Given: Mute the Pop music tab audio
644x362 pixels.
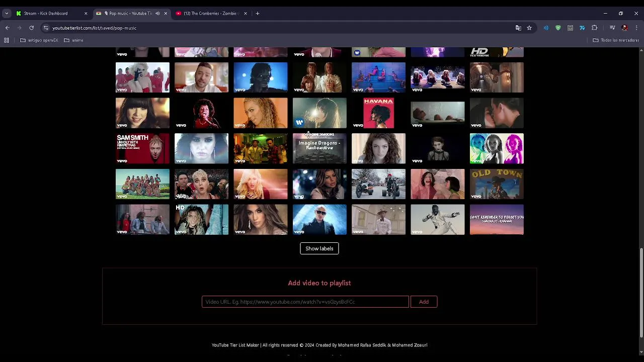Looking at the screenshot, I should point(157,14).
